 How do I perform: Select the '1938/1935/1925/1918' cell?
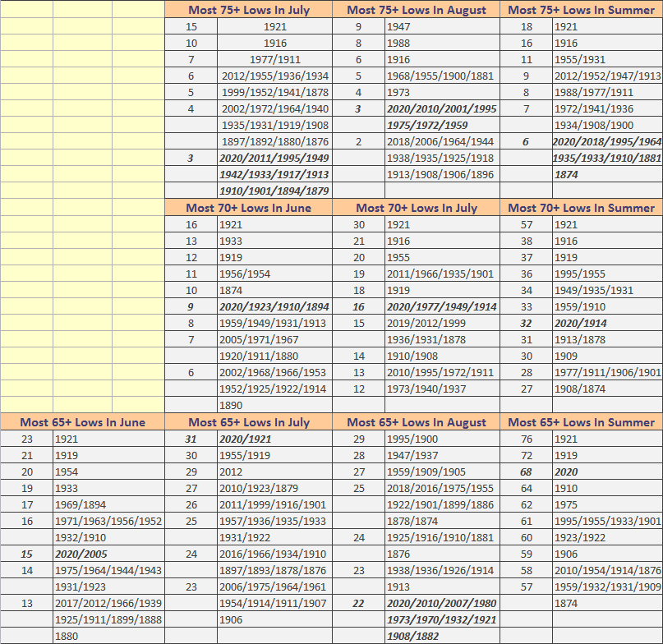[x=442, y=159]
